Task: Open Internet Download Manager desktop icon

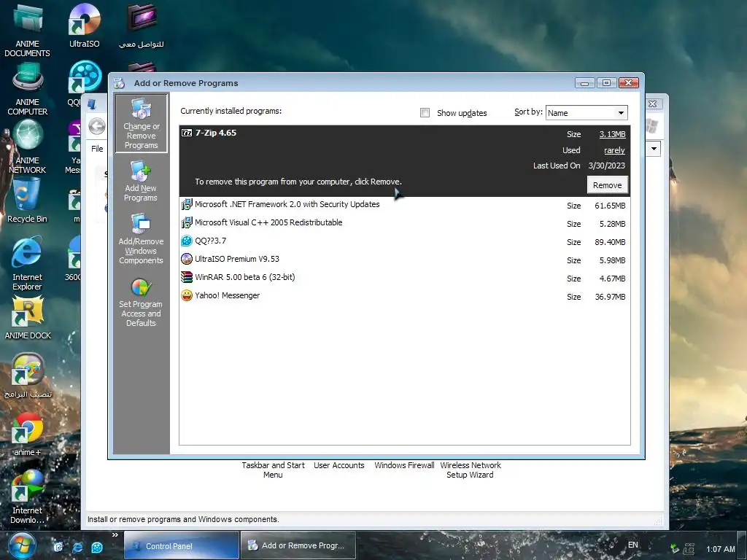Action: [x=27, y=497]
